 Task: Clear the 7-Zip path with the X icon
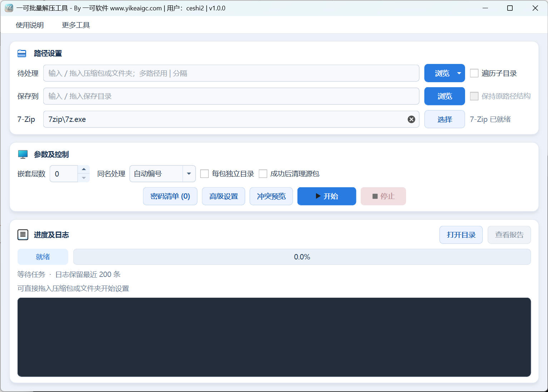[x=411, y=119]
